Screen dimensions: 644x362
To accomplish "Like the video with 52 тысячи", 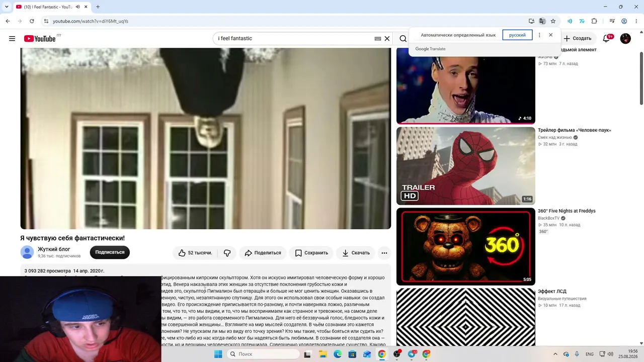I will (x=195, y=253).
